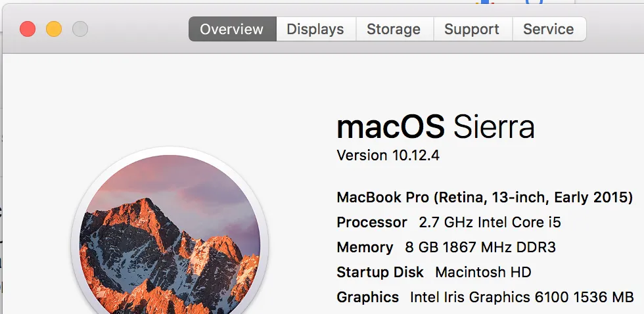Click the Processor label
Screen dimensions: 644x314
click(372, 222)
